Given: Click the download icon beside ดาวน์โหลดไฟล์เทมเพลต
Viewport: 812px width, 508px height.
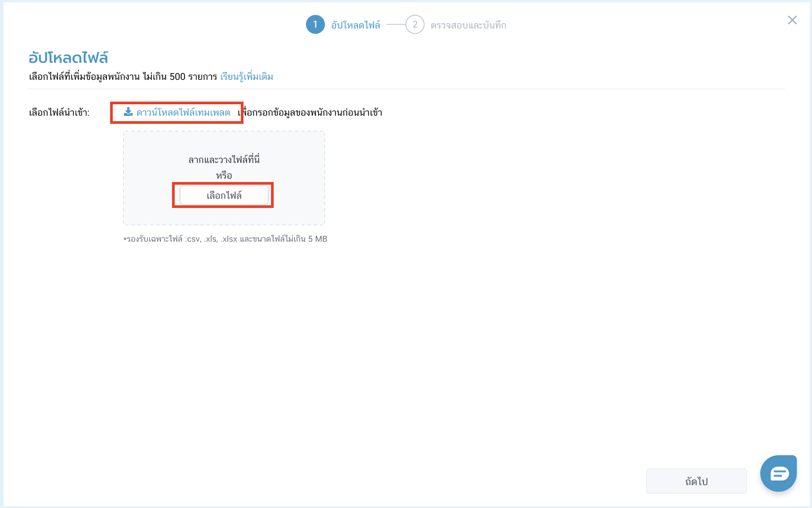Looking at the screenshot, I should [x=128, y=112].
